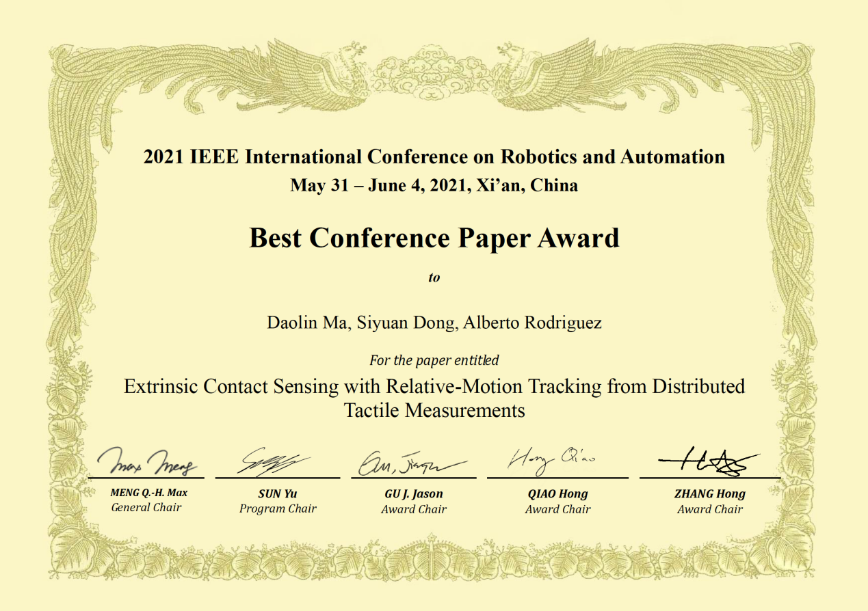Click the 'Award Chair' label under ZHANG Hong

pos(709,509)
